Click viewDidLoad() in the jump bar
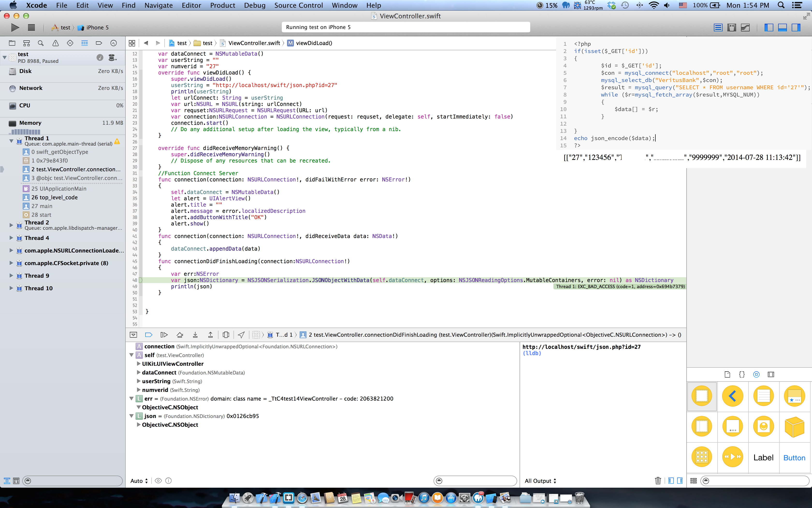 point(310,43)
